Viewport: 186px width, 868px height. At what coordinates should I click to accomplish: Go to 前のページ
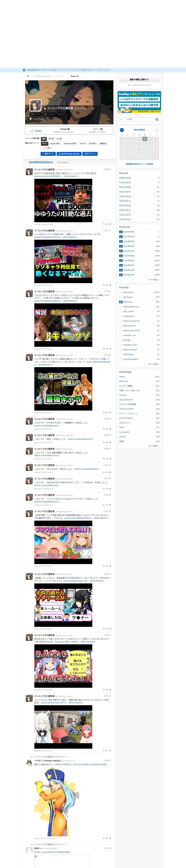(x=48, y=154)
